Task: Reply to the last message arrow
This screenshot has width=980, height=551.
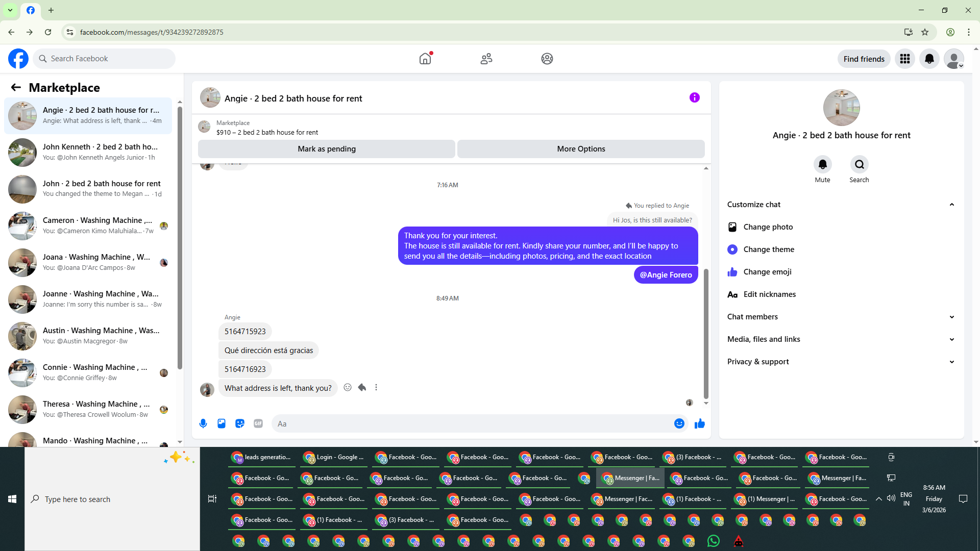Action: pyautogui.click(x=362, y=388)
